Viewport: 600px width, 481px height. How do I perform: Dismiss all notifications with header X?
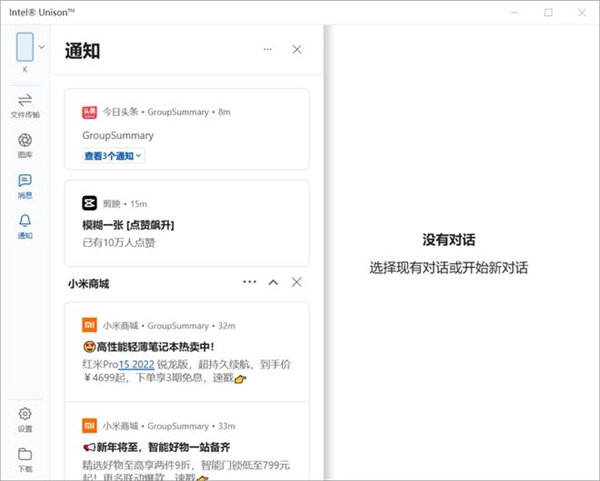[x=297, y=50]
